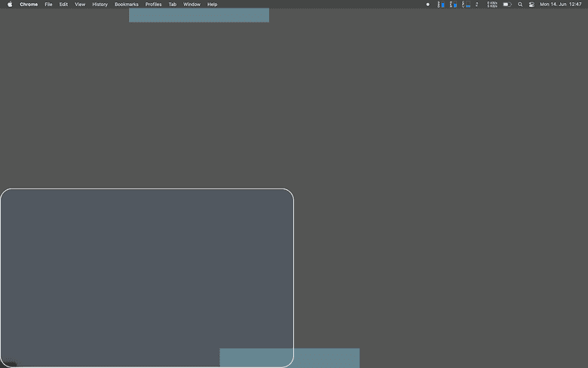Open the Help menu
Image resolution: width=588 pixels, height=368 pixels.
pos(212,5)
